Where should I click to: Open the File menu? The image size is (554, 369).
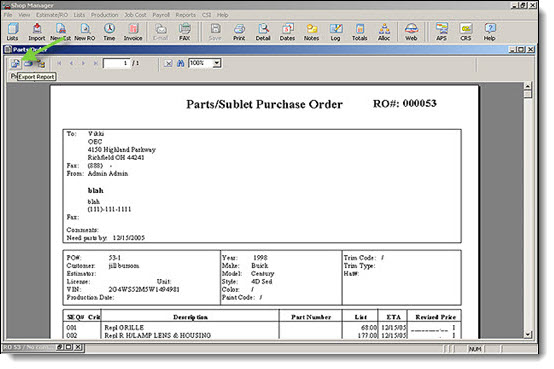click(x=8, y=15)
